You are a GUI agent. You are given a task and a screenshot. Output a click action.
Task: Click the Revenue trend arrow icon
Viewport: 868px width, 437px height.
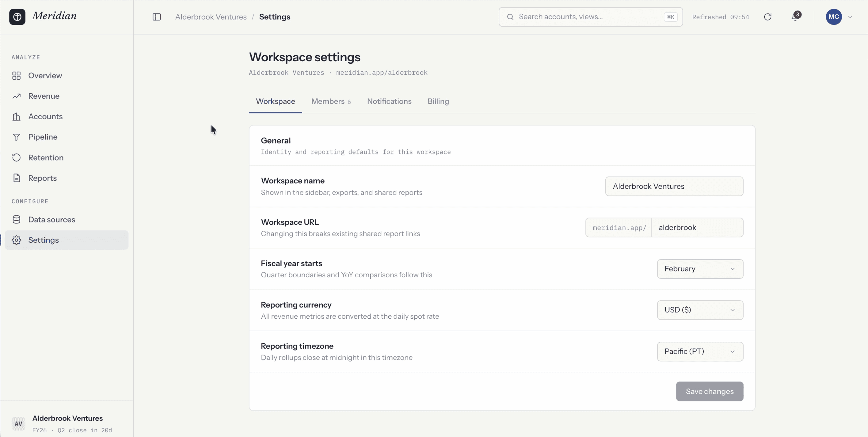(x=17, y=96)
